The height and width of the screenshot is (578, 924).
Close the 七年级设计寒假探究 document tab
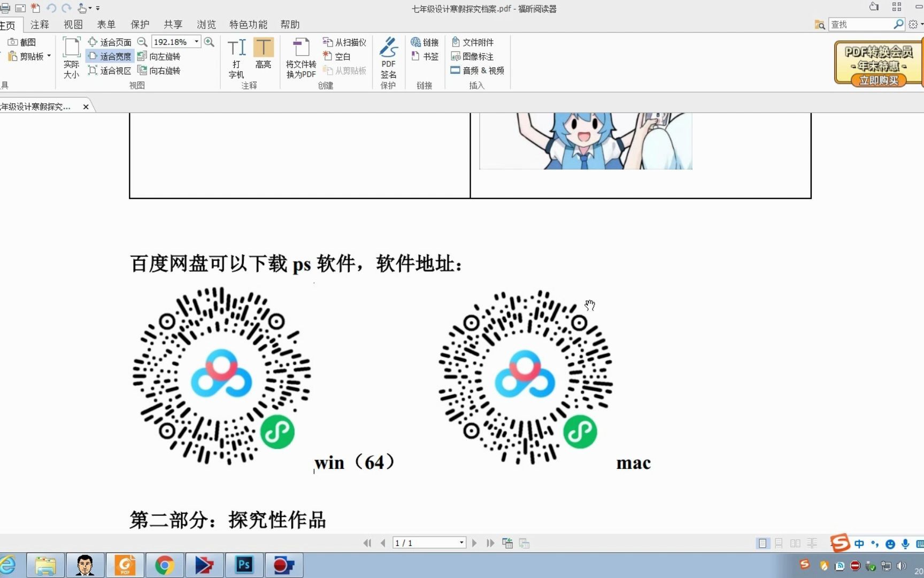[x=86, y=107]
